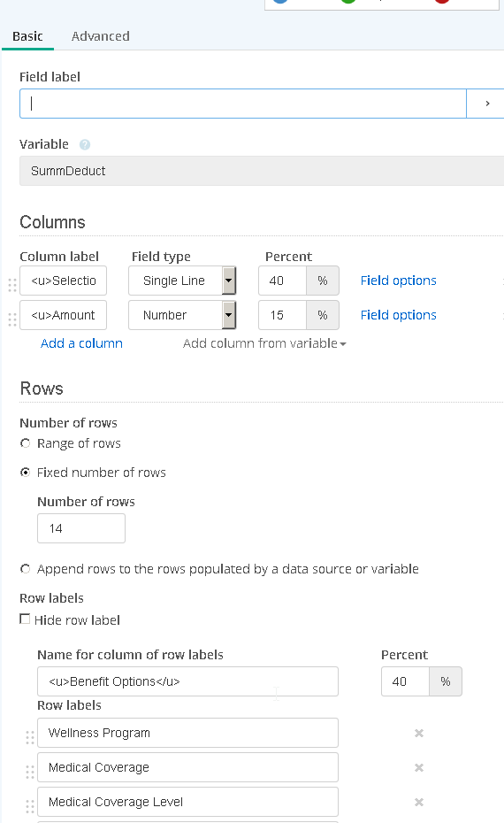The image size is (504, 823).
Task: Click the Variable help question mark icon
Action: [84, 144]
